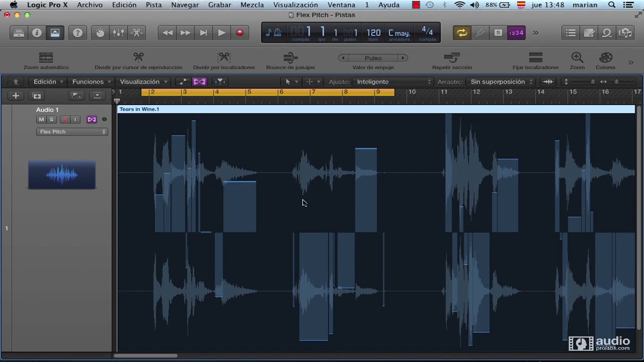Toggle record enable on Audio 1

point(65,120)
